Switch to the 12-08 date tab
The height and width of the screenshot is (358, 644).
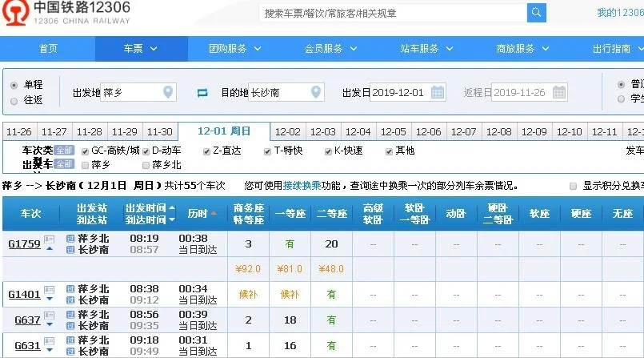point(499,132)
